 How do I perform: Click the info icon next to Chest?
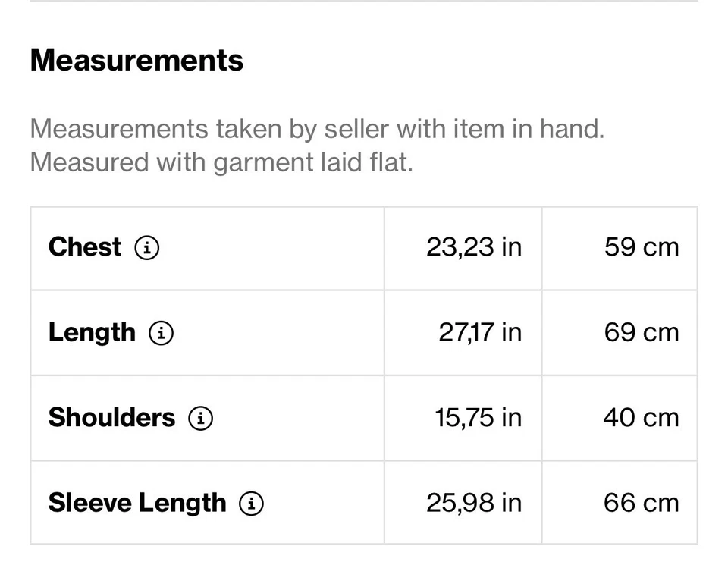147,247
